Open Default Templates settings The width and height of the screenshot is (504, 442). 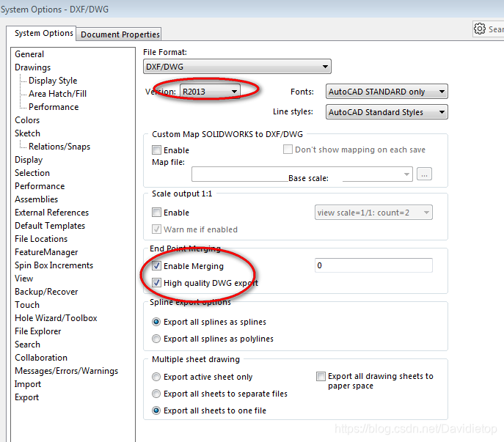[x=50, y=226]
